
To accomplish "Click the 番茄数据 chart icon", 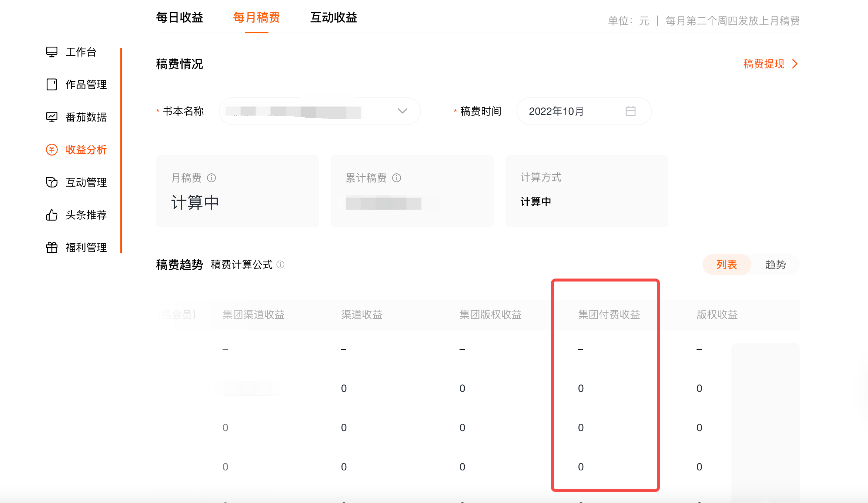I will [52, 117].
